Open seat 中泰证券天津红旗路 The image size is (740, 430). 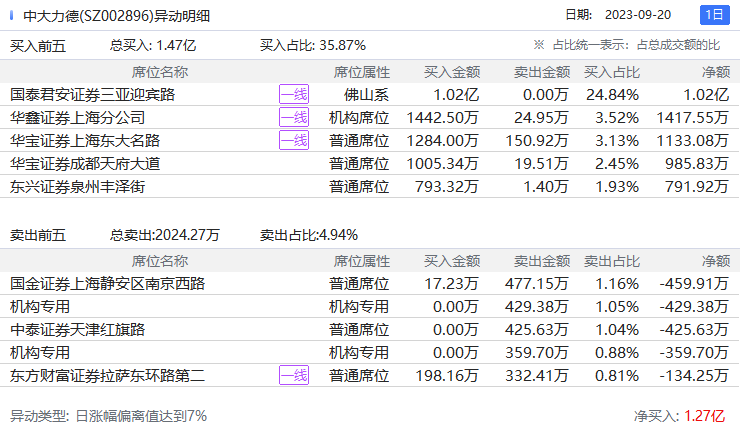coord(77,329)
